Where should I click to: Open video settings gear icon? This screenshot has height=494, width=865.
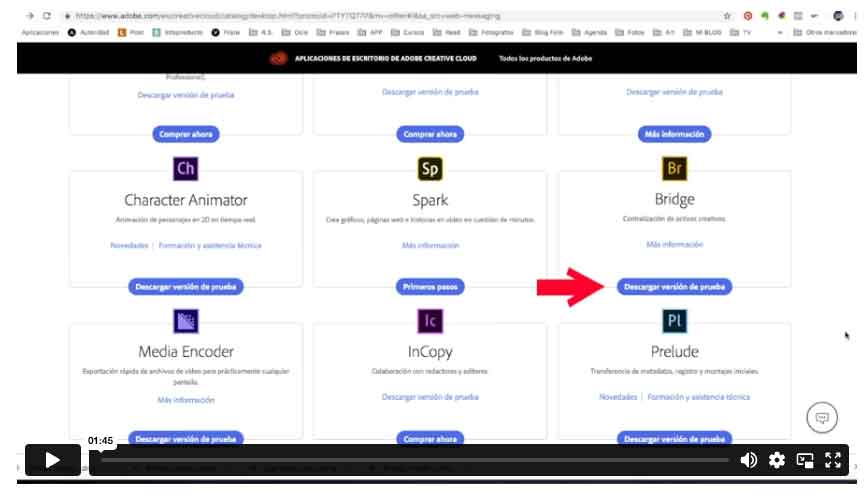[x=777, y=460]
